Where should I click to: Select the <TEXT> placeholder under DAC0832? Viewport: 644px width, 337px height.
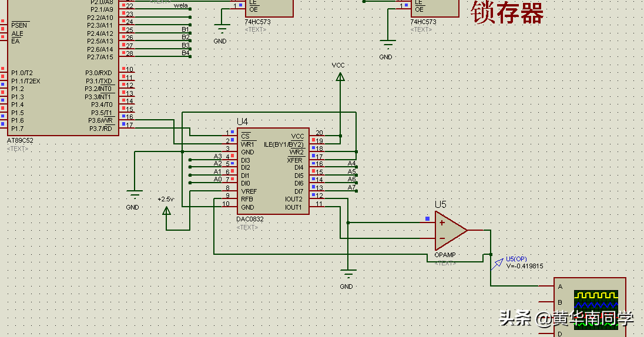(x=247, y=227)
